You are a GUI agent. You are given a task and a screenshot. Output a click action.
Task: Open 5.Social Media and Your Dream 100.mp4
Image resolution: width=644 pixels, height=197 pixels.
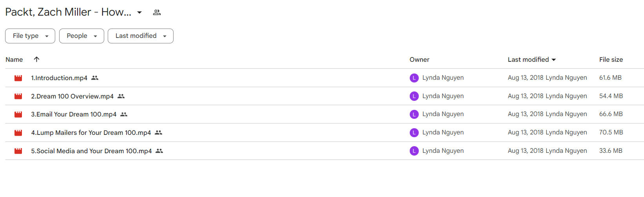pos(91,151)
